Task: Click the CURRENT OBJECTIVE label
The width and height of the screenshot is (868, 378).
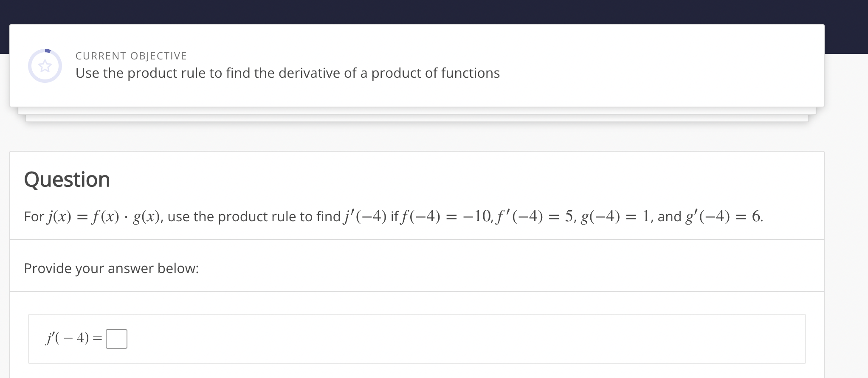Action: pyautogui.click(x=131, y=55)
